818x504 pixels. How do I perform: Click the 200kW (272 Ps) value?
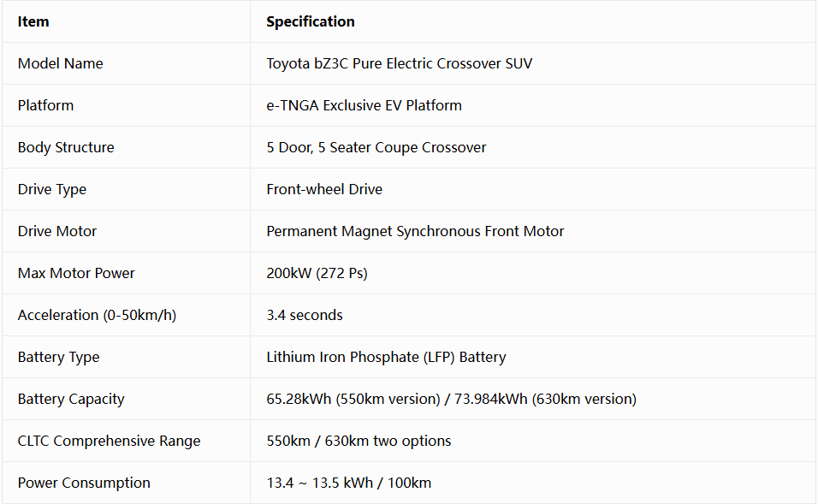click(317, 273)
